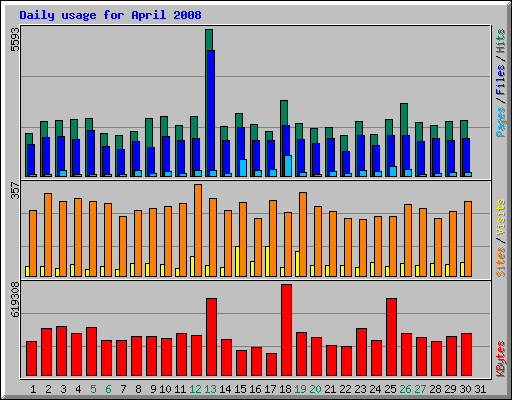Click green weekend day 26 label
The image size is (512, 400).
pos(405,389)
